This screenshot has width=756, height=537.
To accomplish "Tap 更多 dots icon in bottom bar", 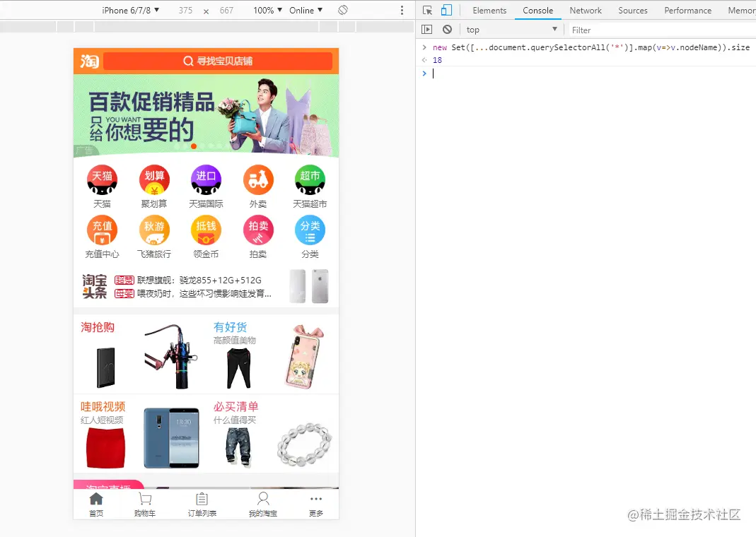I will [x=316, y=499].
